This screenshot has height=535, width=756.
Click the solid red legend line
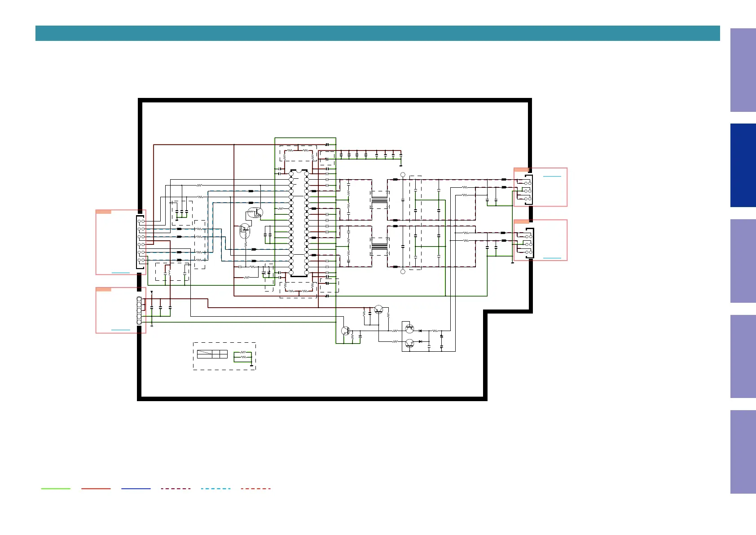(96, 489)
